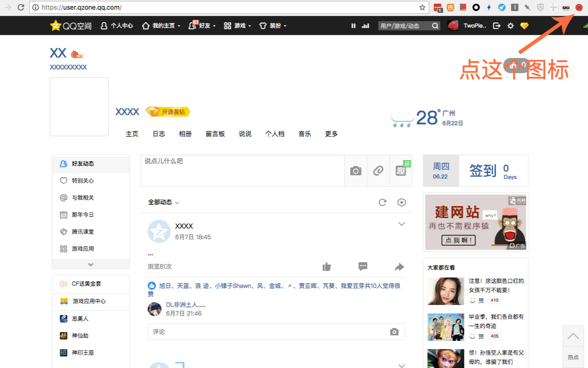The image size is (588, 368).
Task: Click the 评论 comment input field
Action: (x=276, y=332)
